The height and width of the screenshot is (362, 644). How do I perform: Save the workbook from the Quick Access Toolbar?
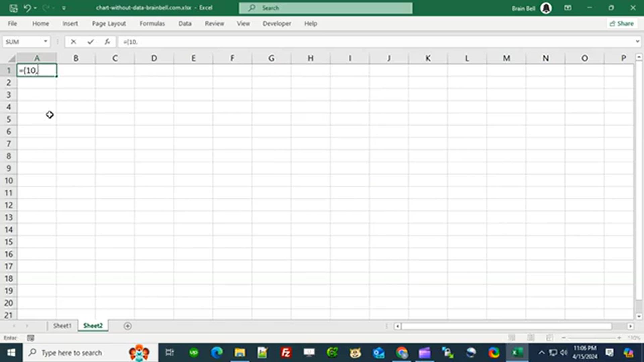tap(13, 8)
